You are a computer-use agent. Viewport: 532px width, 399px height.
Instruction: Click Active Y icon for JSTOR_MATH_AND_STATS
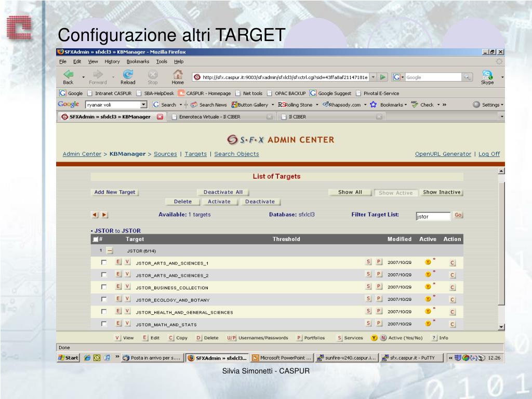[x=428, y=324]
